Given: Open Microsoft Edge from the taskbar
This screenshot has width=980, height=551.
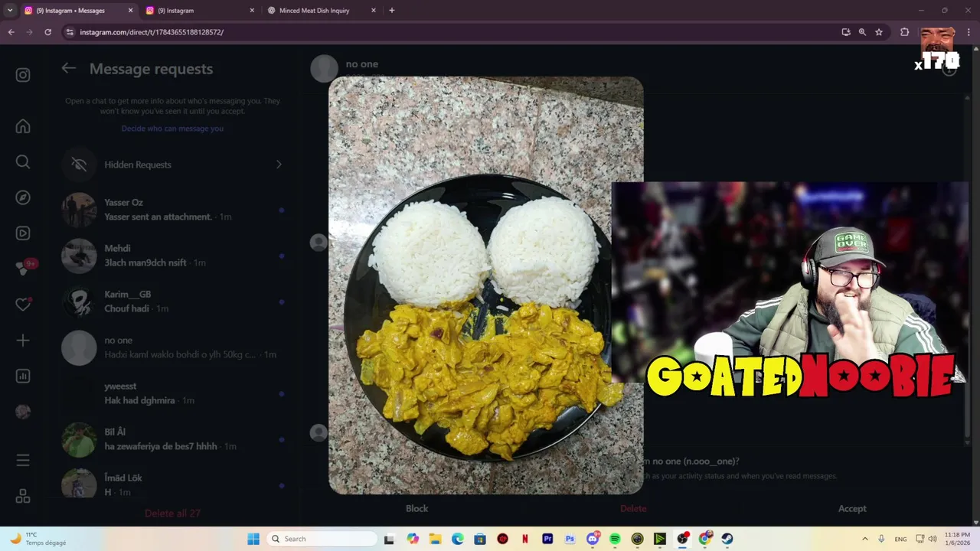Looking at the screenshot, I should [x=458, y=539].
